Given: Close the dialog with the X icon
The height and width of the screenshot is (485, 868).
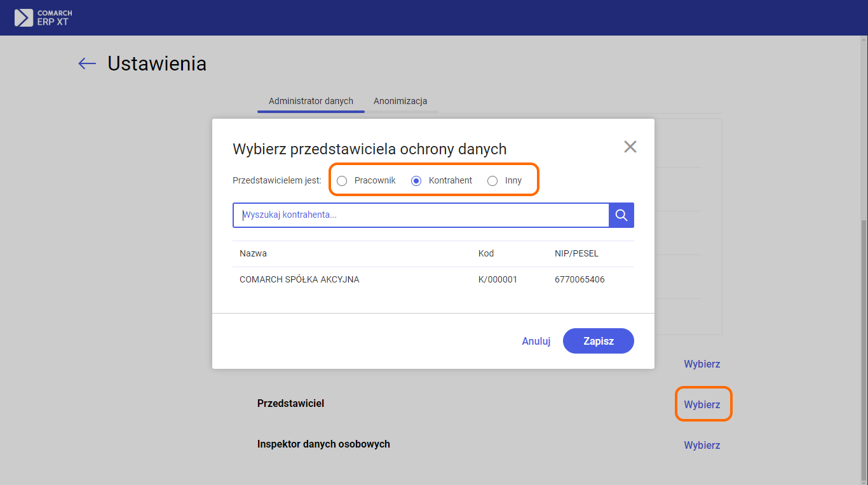Looking at the screenshot, I should pyautogui.click(x=630, y=147).
